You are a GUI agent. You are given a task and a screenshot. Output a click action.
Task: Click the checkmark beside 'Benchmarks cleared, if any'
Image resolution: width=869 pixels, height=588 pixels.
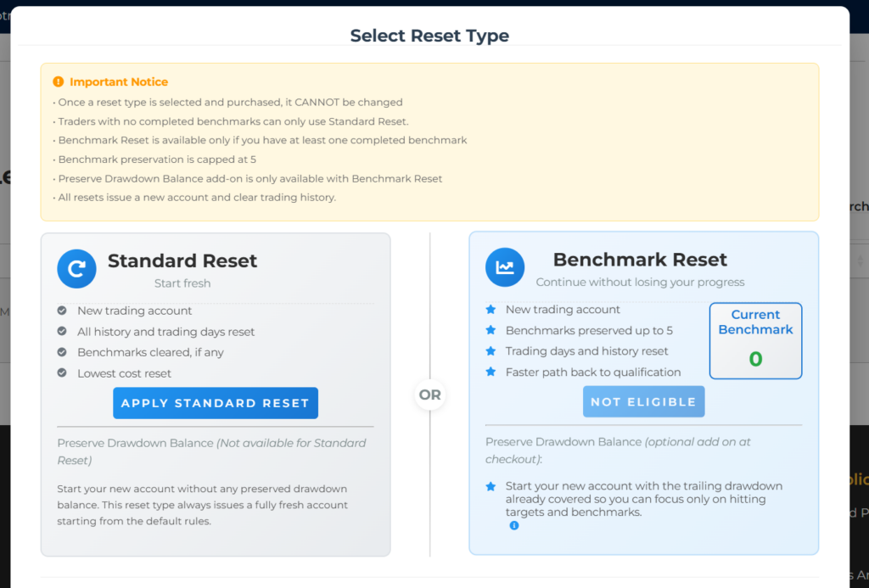coord(62,352)
